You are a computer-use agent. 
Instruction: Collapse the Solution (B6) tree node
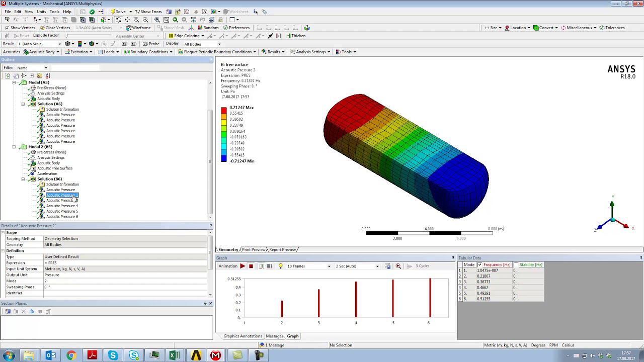coord(23,179)
